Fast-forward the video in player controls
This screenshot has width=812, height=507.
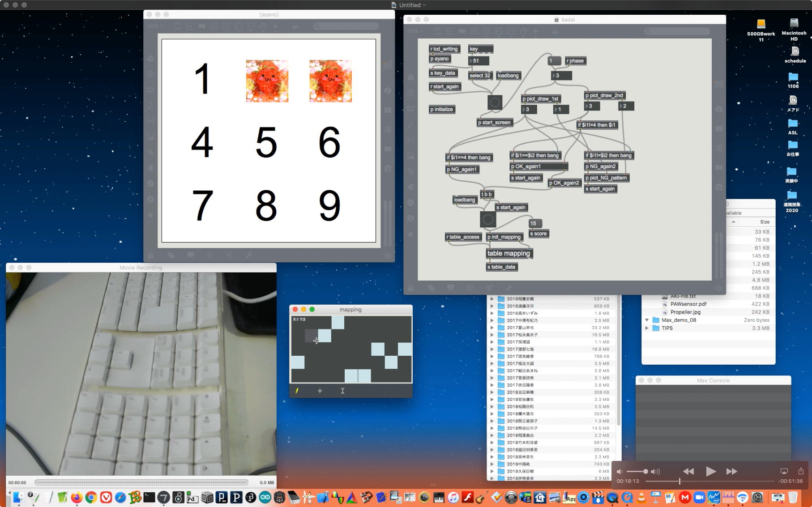(x=731, y=471)
